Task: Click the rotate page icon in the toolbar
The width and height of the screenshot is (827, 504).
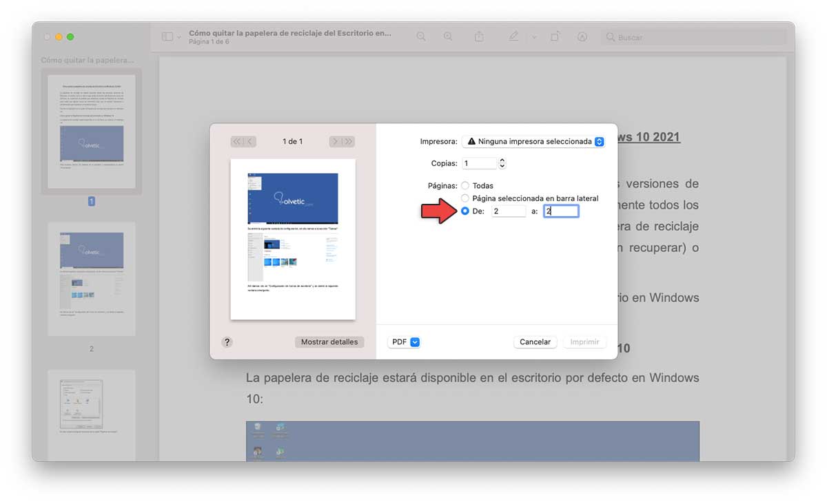Action: [x=555, y=36]
